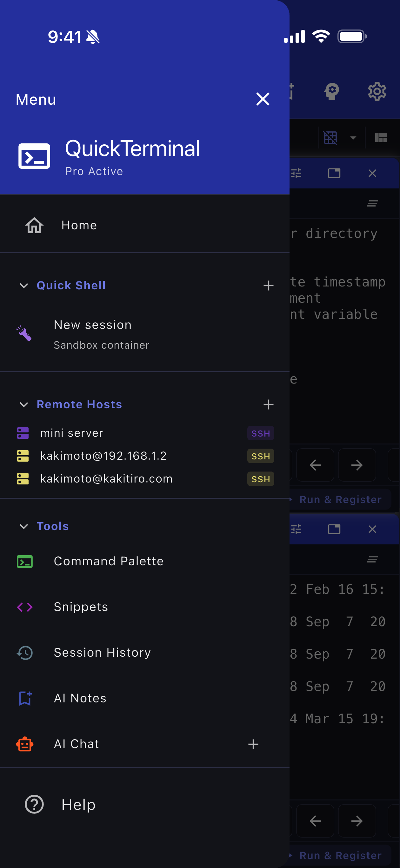Screen dimensions: 400x868
Task: Collapse the Remote Hosts section chevron
Action: coord(23,404)
